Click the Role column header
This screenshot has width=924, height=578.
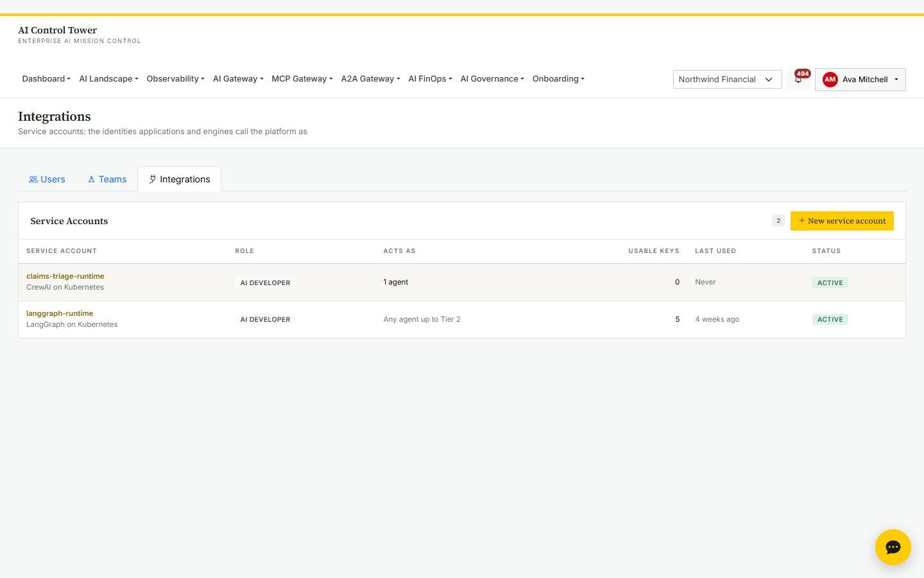pyautogui.click(x=244, y=251)
